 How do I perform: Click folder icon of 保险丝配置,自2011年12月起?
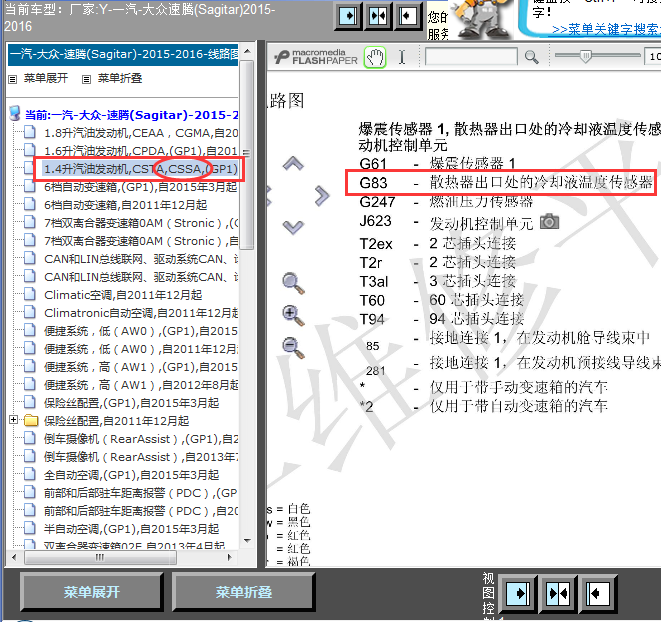click(31, 421)
